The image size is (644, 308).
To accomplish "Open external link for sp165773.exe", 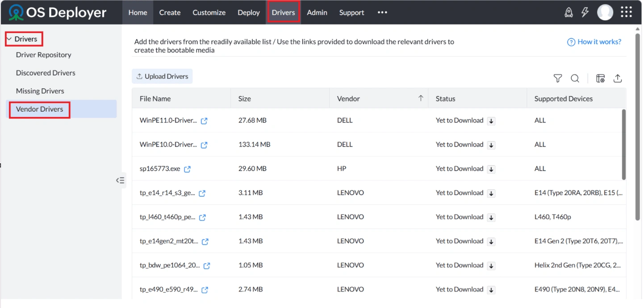I will pyautogui.click(x=188, y=169).
